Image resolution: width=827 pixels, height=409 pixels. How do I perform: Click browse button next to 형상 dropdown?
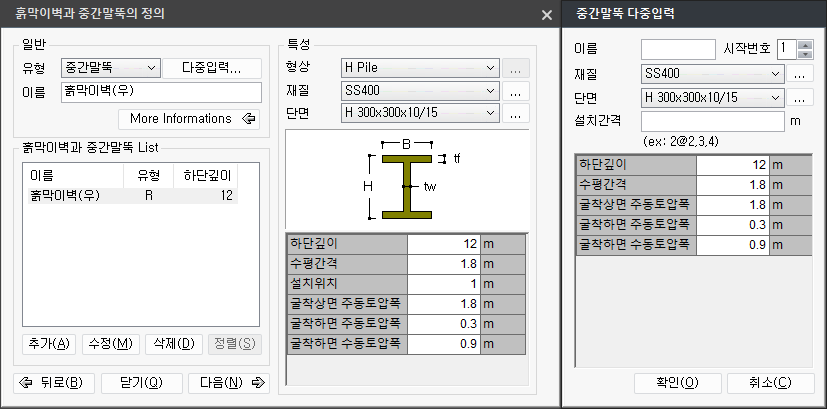coord(515,69)
